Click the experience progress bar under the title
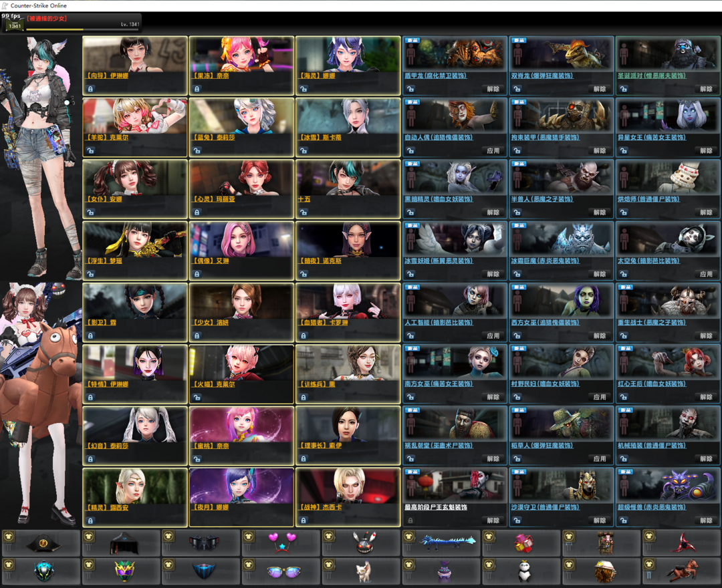The height and width of the screenshot is (588, 722). click(x=83, y=29)
